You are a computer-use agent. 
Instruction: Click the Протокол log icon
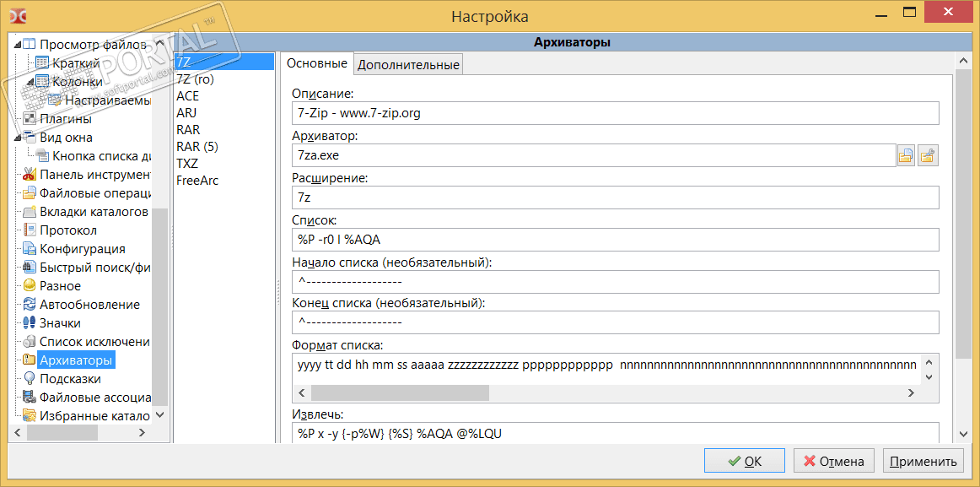(30, 230)
